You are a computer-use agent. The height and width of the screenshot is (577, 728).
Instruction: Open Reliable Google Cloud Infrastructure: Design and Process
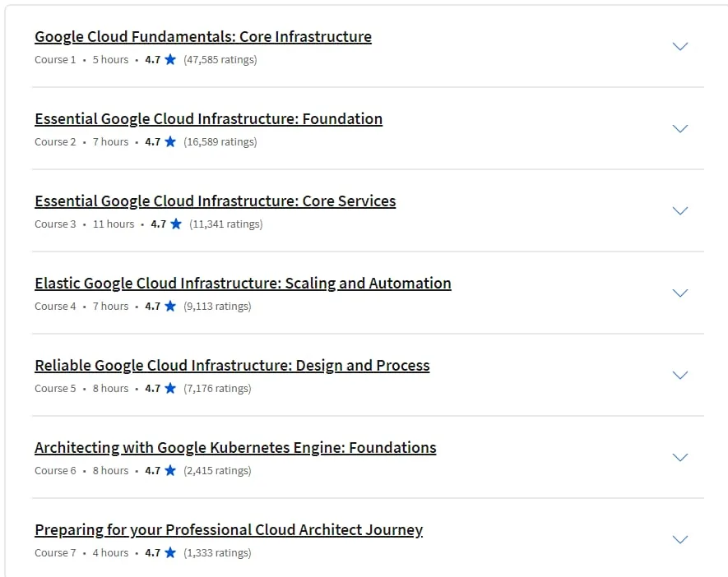pos(232,365)
